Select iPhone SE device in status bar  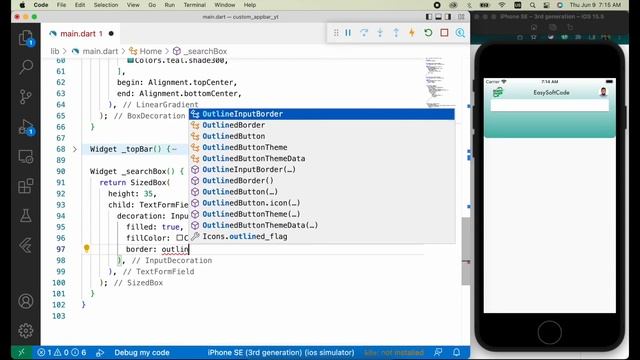281,352
